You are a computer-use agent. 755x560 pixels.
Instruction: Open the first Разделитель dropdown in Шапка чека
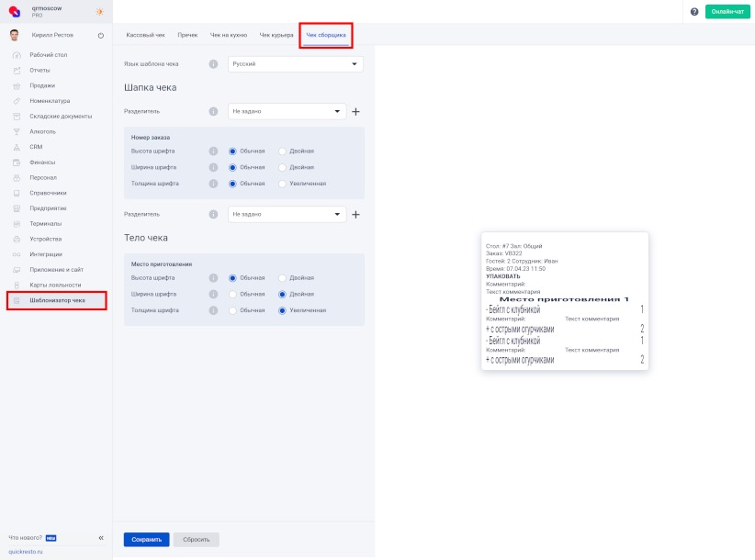click(287, 111)
